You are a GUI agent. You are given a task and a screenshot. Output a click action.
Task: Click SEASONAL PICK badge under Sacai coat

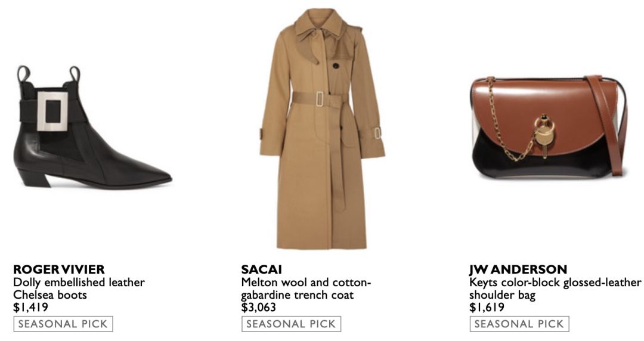pos(291,324)
